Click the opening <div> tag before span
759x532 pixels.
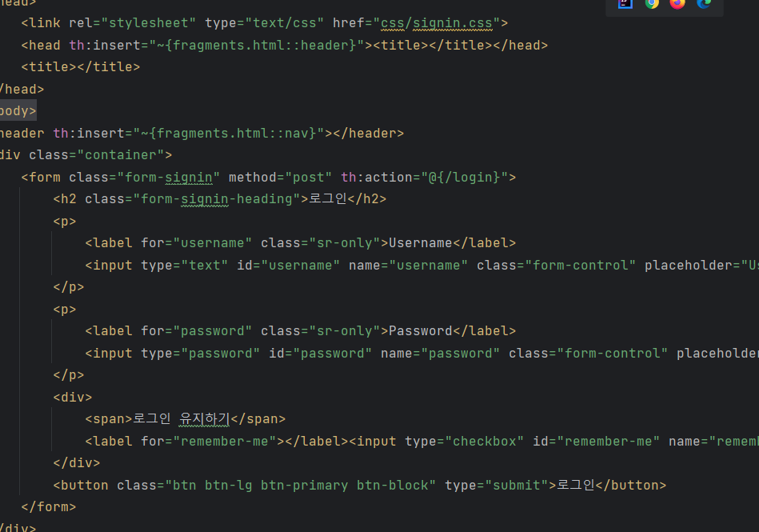[x=73, y=398]
